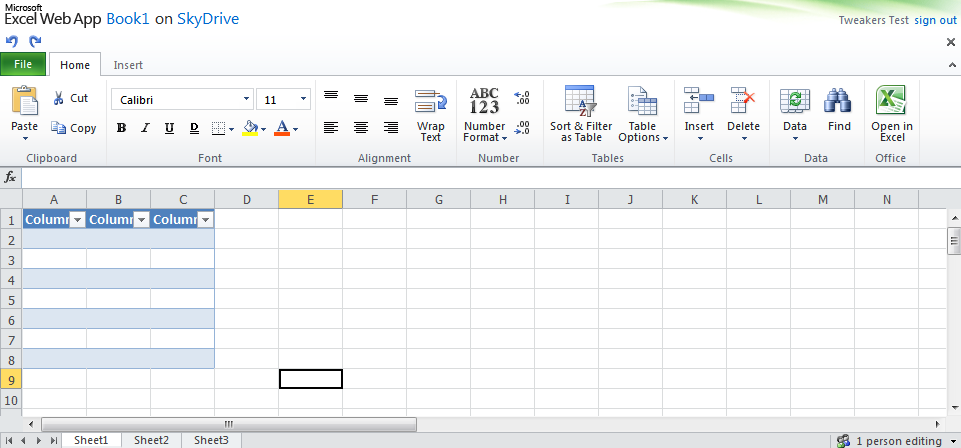Screen dimensions: 961x448
Task: Select column header E
Action: 310,199
